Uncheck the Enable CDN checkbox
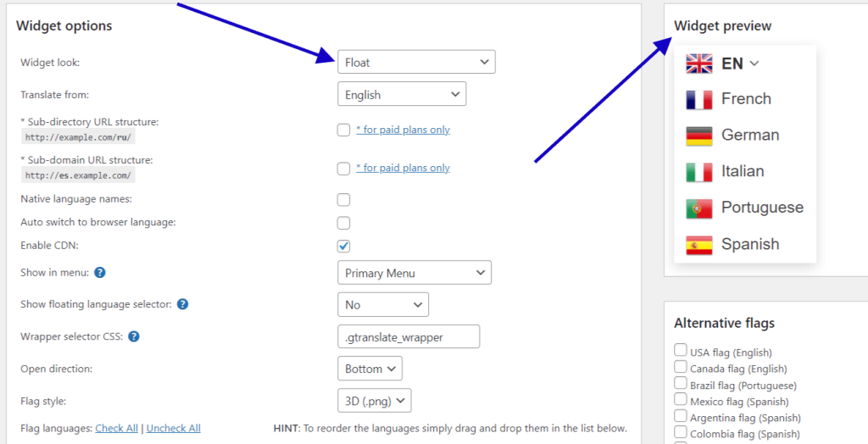Viewport: 868px width, 444px height. 344,246
